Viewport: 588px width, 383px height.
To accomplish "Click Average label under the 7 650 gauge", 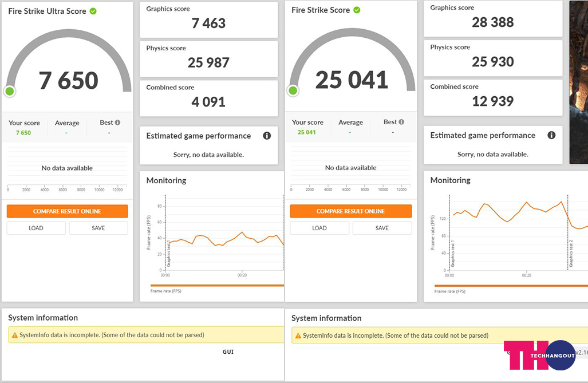I will [67, 123].
